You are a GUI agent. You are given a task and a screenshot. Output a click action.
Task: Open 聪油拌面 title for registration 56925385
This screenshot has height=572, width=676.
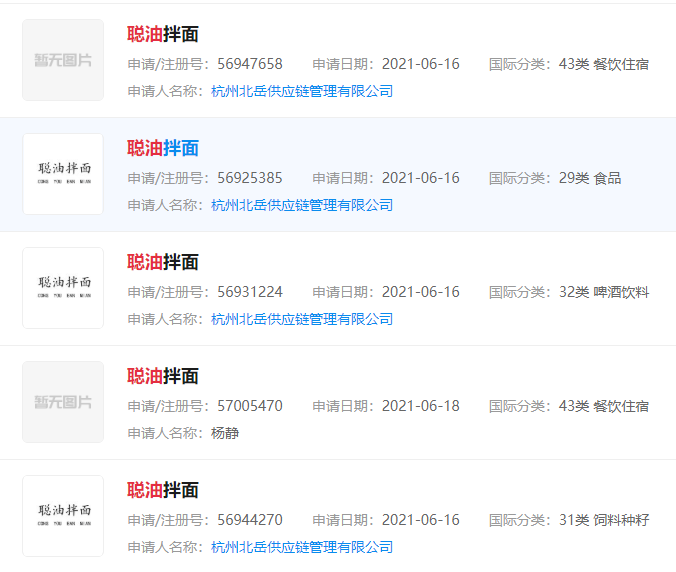pos(163,148)
